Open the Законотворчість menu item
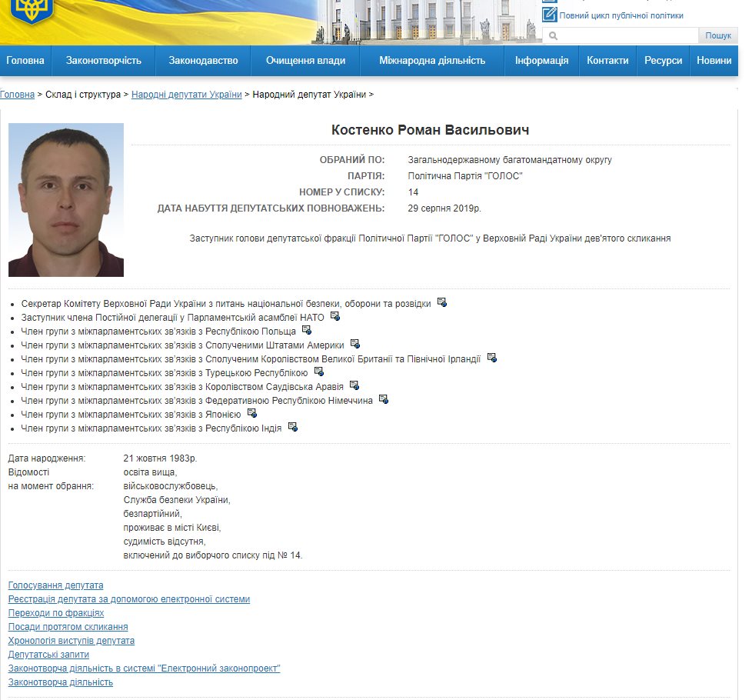Image resolution: width=752 pixels, height=700 pixels. coord(104,61)
